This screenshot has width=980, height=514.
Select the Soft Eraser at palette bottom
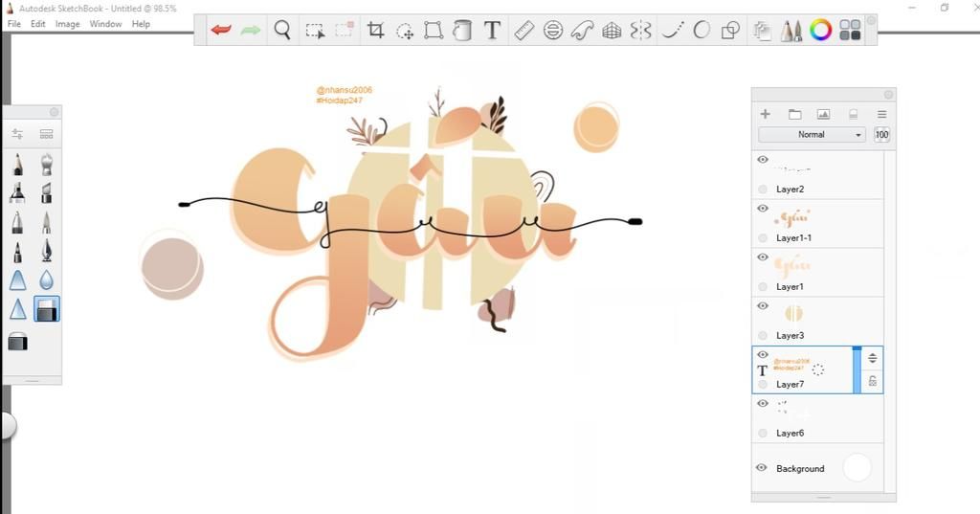point(17,342)
